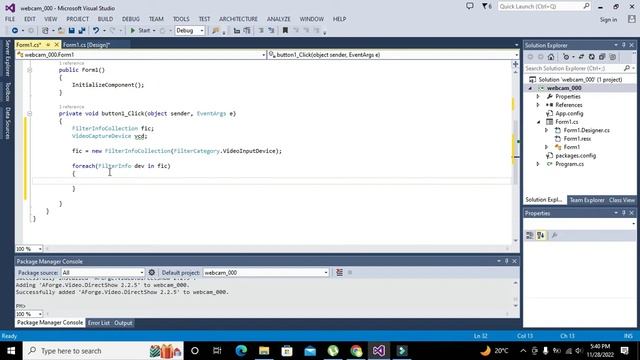Toggle the pin on the Form1.cs tab
Screen dimensions: 640x360
point(48,44)
